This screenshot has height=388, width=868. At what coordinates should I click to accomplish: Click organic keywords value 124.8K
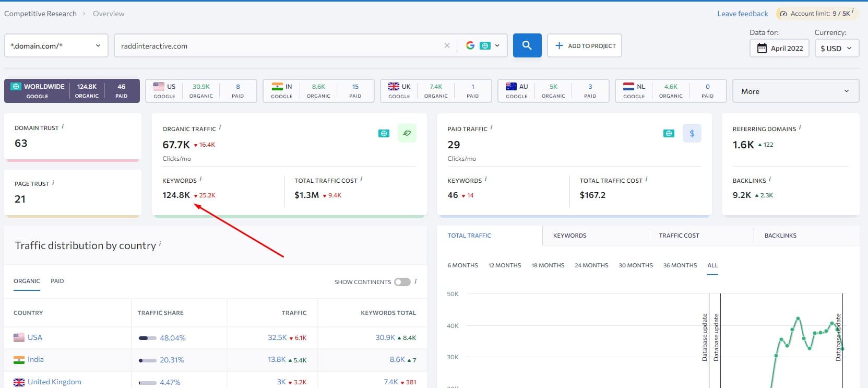(x=176, y=195)
